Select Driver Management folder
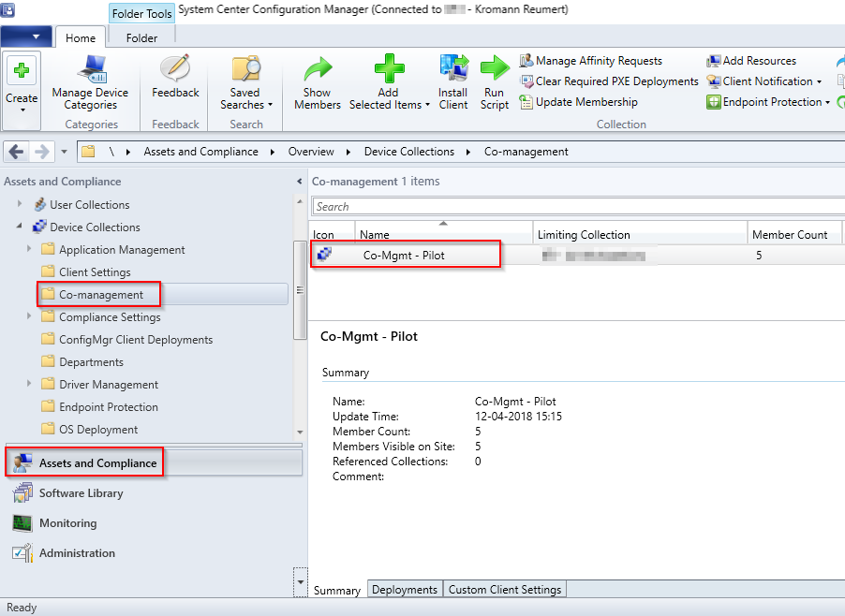The image size is (845, 616). click(x=109, y=385)
